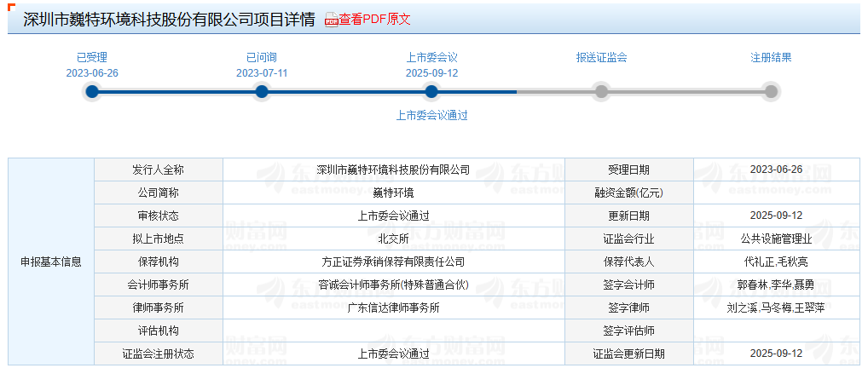Click the 申报基本信息 section header cell
The image size is (868, 368).
[x=51, y=262]
